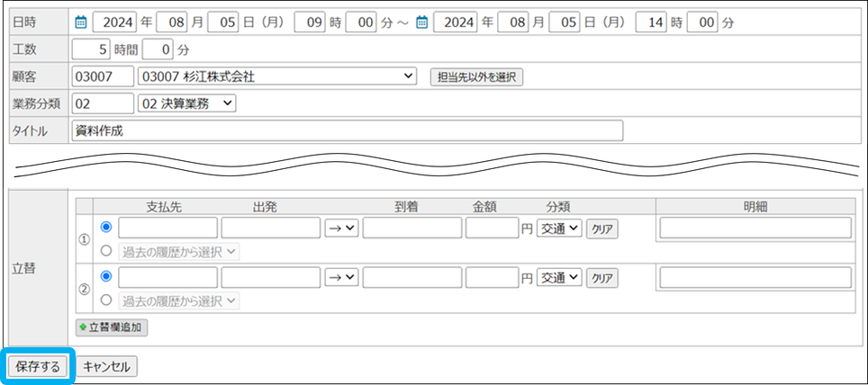Screen dimensions: 868x385
Task: Click the 明細 text field in row ①
Action: [755, 228]
